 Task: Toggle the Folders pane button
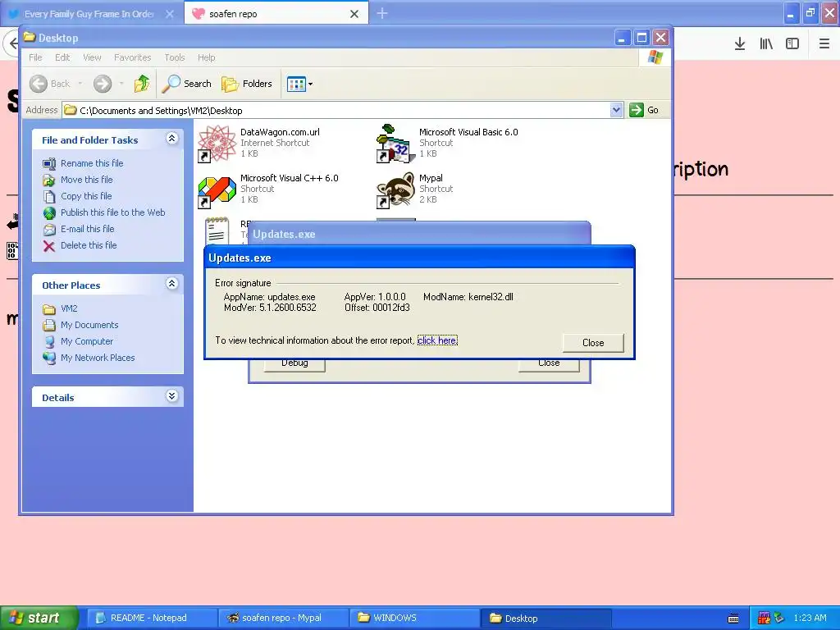click(247, 84)
